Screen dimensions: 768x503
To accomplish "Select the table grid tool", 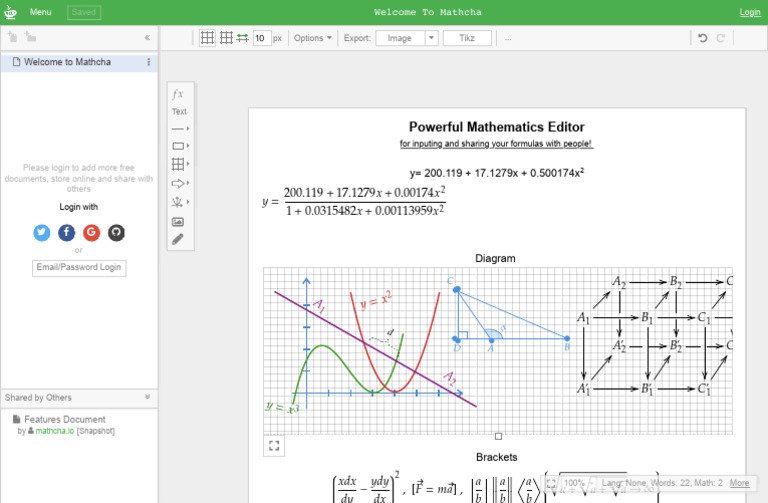I will point(180,164).
